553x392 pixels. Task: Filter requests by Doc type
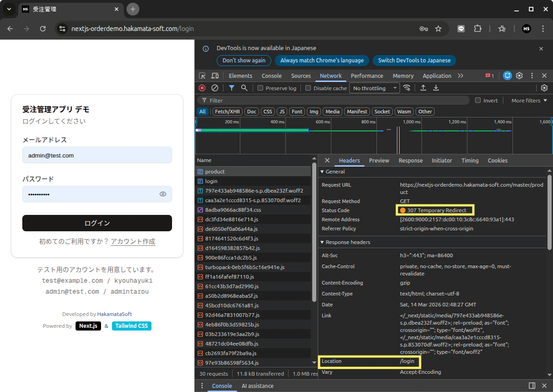(252, 112)
